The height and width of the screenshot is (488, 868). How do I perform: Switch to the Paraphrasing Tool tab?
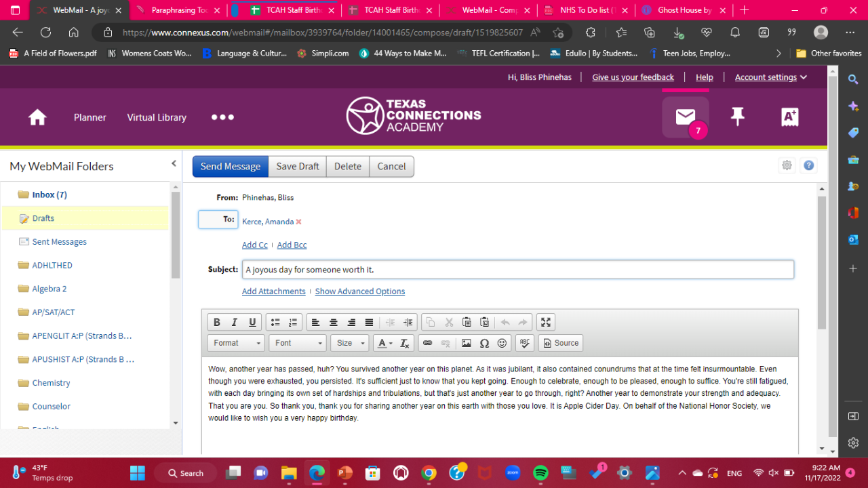[x=178, y=10]
